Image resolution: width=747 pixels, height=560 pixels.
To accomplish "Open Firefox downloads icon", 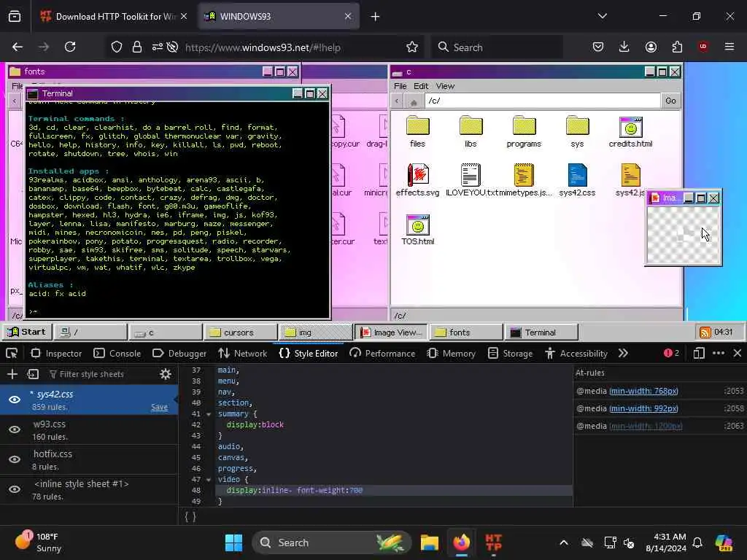I will tap(624, 47).
